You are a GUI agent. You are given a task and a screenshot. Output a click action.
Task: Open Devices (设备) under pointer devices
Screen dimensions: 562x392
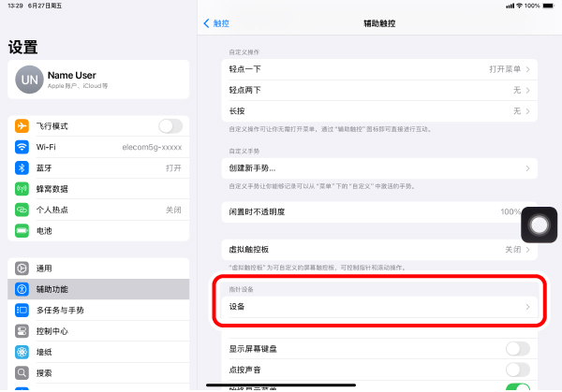[379, 307]
